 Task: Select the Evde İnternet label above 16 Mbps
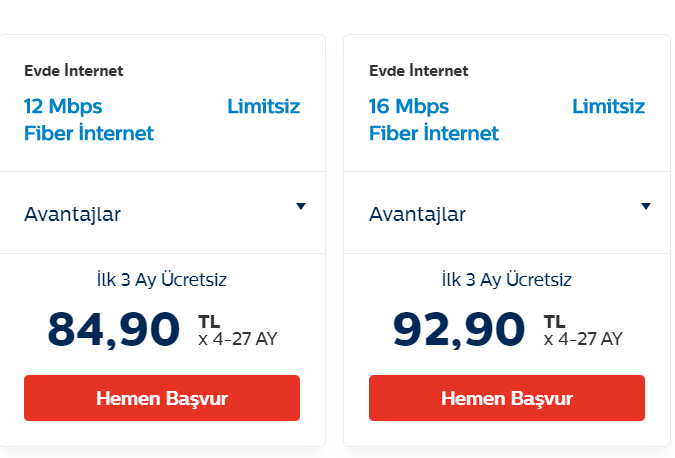pos(419,71)
